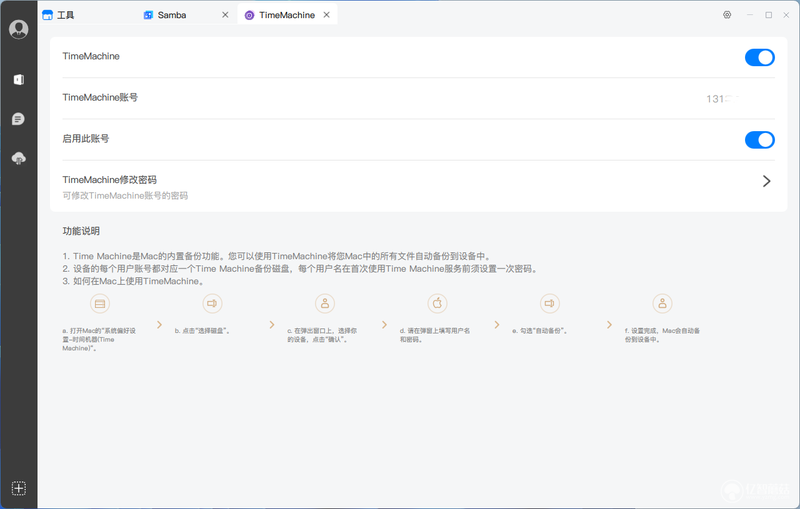Select the TimeMachine tab
Screen dimensions: 800x509
287,15
